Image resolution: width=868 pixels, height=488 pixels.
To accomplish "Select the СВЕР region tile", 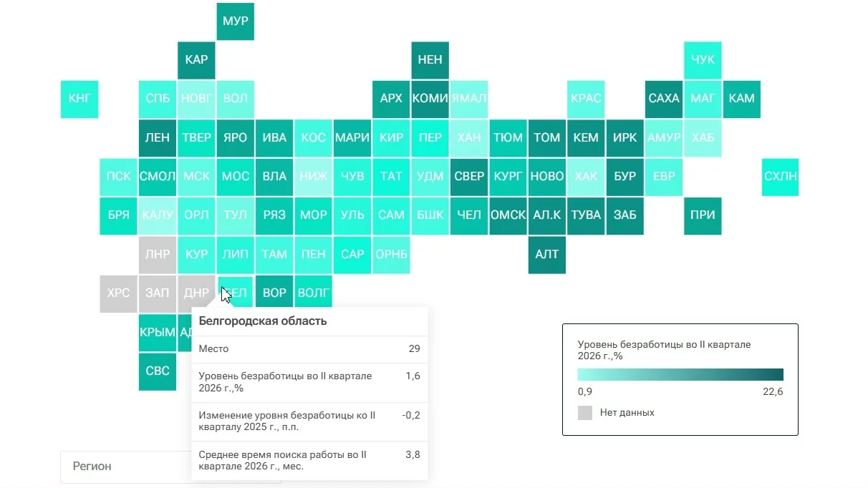I will [x=469, y=177].
